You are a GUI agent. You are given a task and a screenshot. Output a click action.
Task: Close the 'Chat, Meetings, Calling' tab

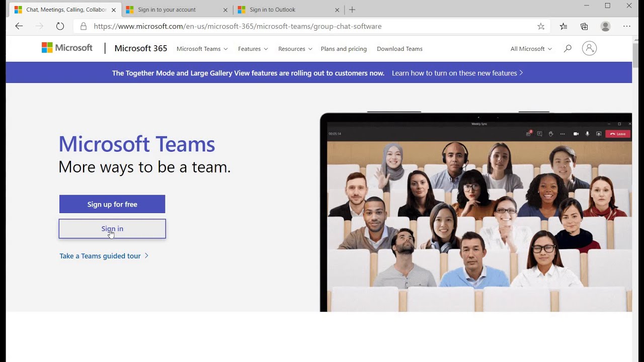point(114,10)
